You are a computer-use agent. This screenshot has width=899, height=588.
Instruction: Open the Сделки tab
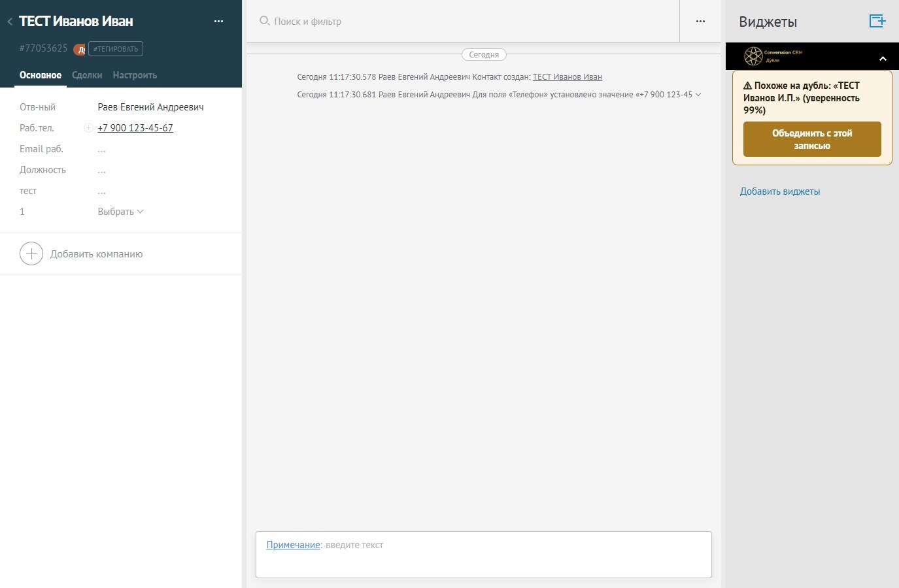(x=87, y=75)
